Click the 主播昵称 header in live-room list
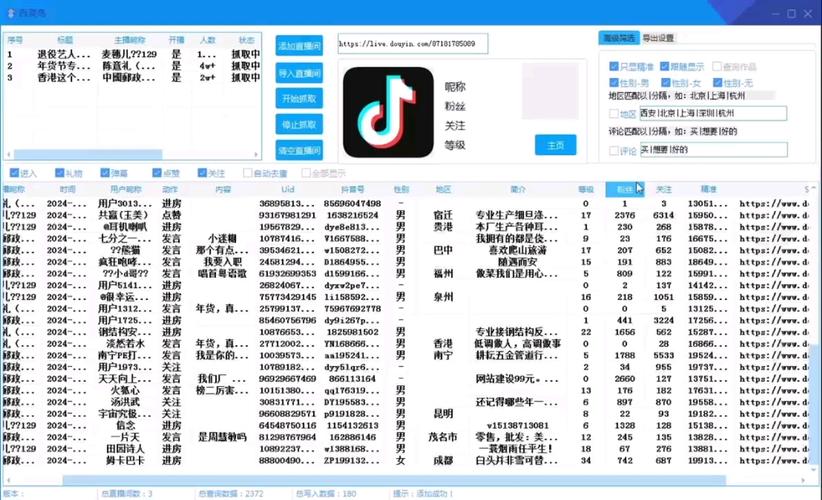The height and width of the screenshot is (500, 822). click(x=129, y=40)
